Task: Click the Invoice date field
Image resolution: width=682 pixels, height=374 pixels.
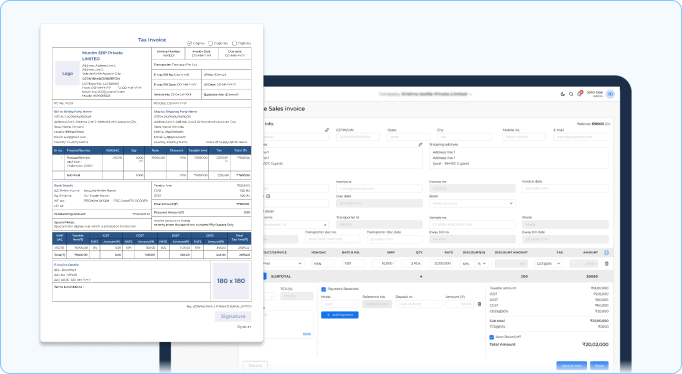Action: point(565,188)
